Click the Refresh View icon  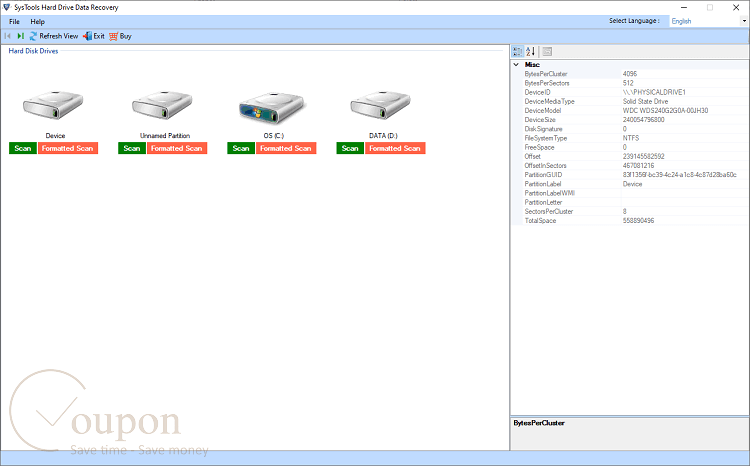pos(33,36)
